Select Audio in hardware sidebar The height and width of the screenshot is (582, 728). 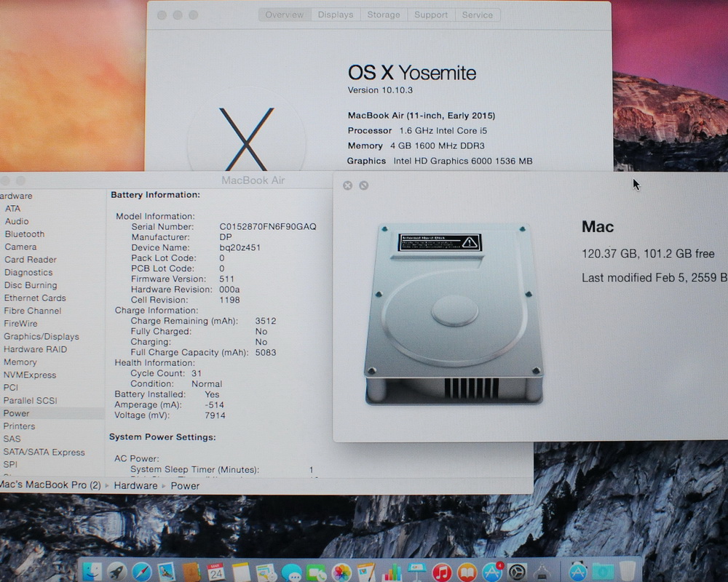click(17, 221)
